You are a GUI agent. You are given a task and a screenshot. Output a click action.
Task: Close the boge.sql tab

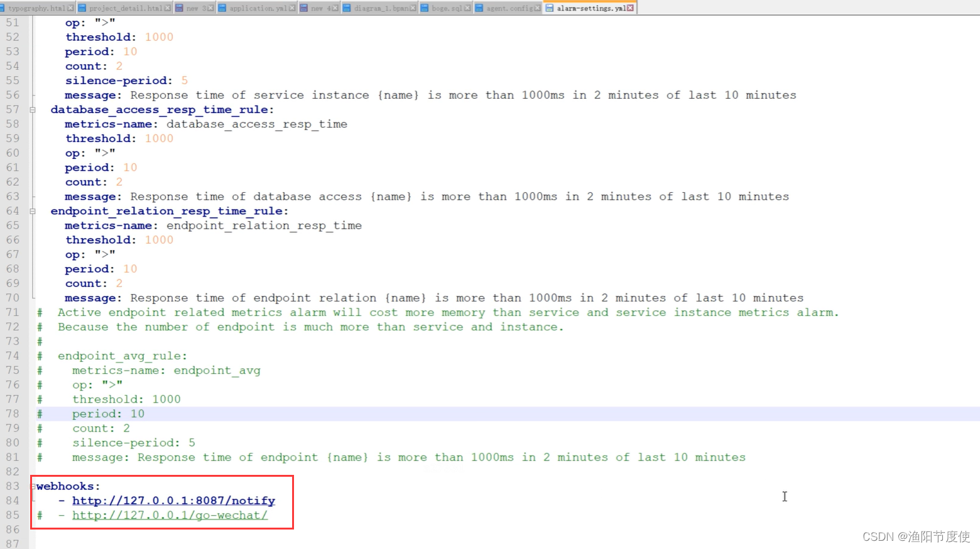(467, 8)
